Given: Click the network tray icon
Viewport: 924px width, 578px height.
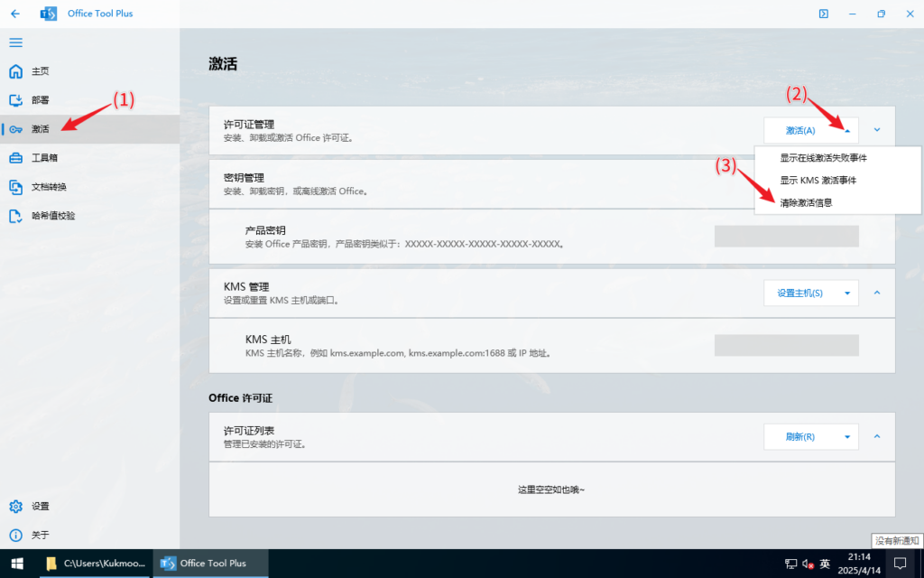Looking at the screenshot, I should point(790,564).
